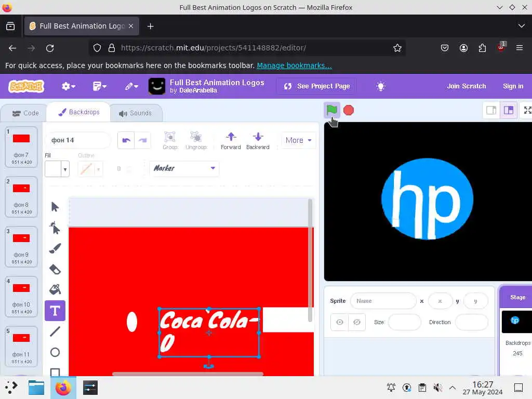Select backdrop фон 8 thumbnail

click(x=21, y=197)
